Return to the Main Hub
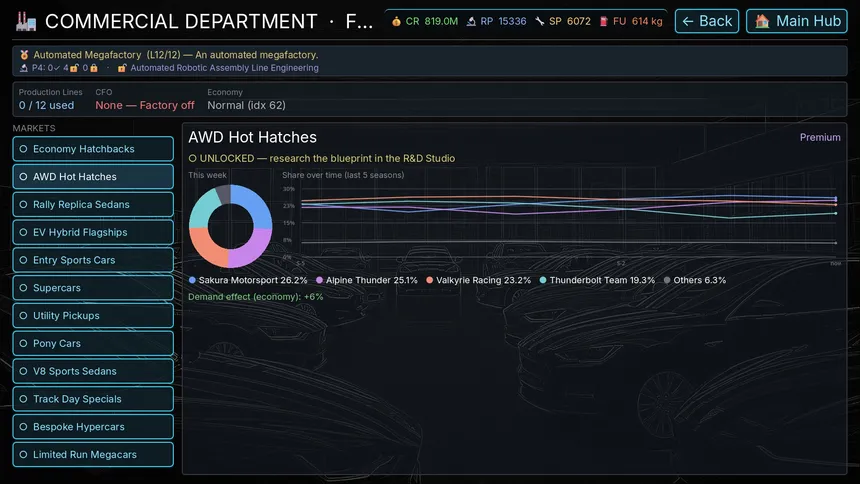The height and width of the screenshot is (484, 860). click(x=796, y=21)
